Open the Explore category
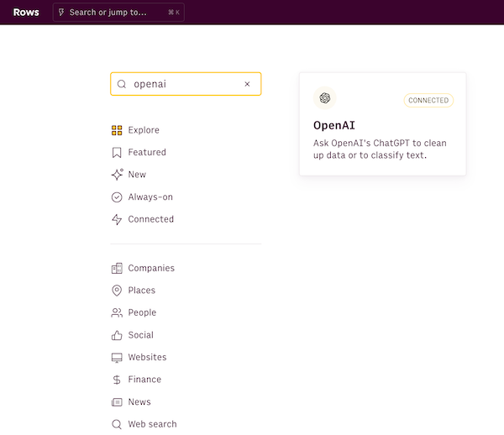The width and height of the screenshot is (504, 435). tap(144, 130)
